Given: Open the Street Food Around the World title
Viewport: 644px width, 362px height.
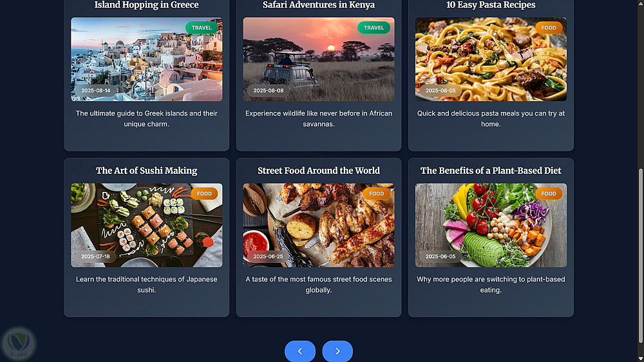Looking at the screenshot, I should tap(319, 171).
